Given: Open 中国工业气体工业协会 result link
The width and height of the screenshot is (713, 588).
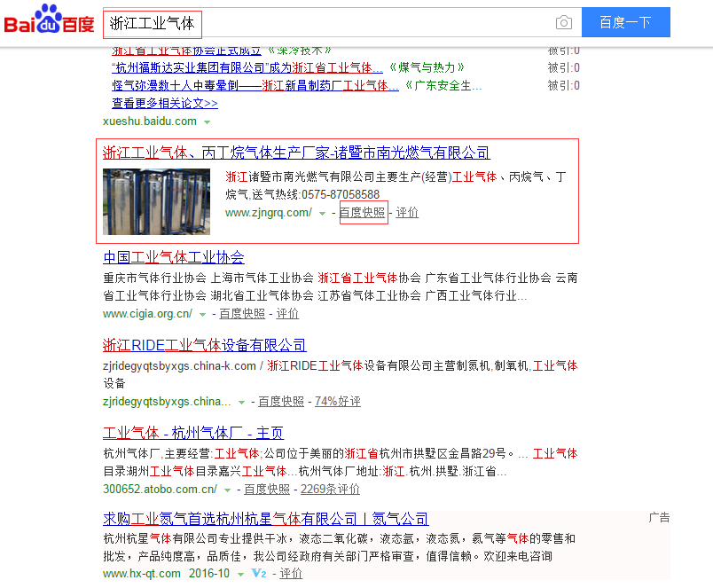Looking at the screenshot, I should [x=174, y=257].
